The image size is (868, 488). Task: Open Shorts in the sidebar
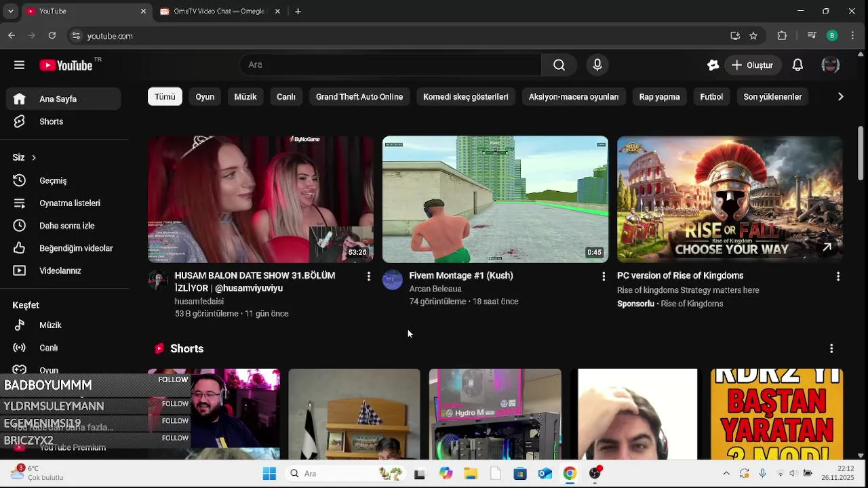click(x=64, y=121)
